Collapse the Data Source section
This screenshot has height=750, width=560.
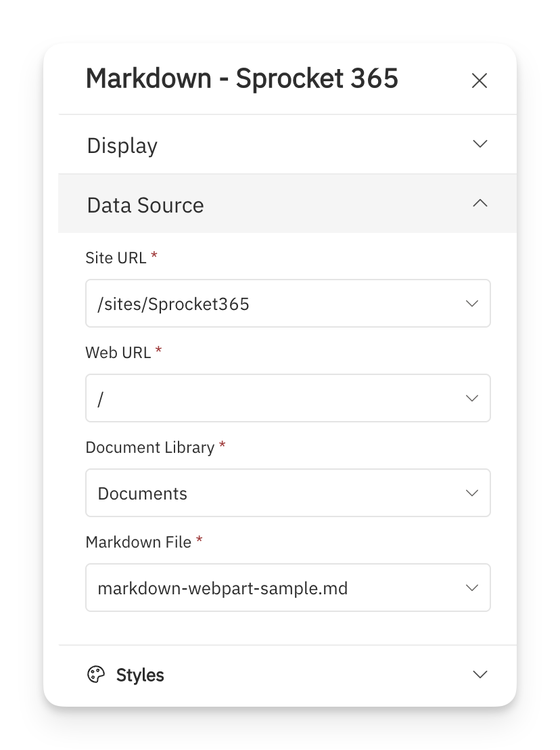coord(287,204)
